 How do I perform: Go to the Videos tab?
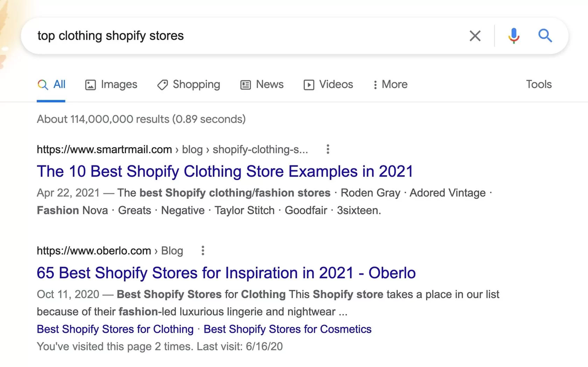tap(328, 84)
